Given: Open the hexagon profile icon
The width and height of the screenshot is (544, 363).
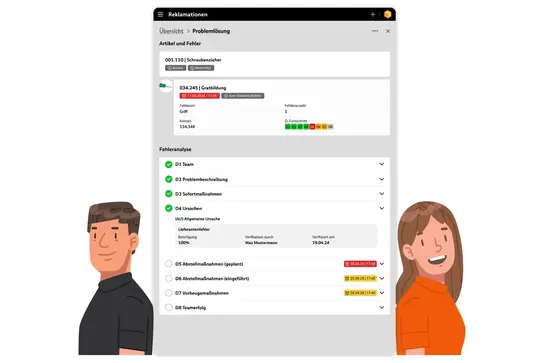Looking at the screenshot, I should 388,14.
